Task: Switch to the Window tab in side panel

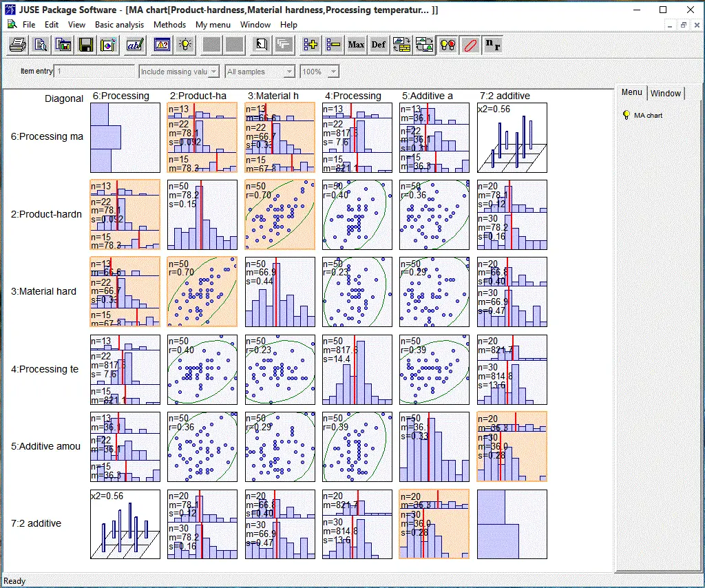Action: [665, 93]
